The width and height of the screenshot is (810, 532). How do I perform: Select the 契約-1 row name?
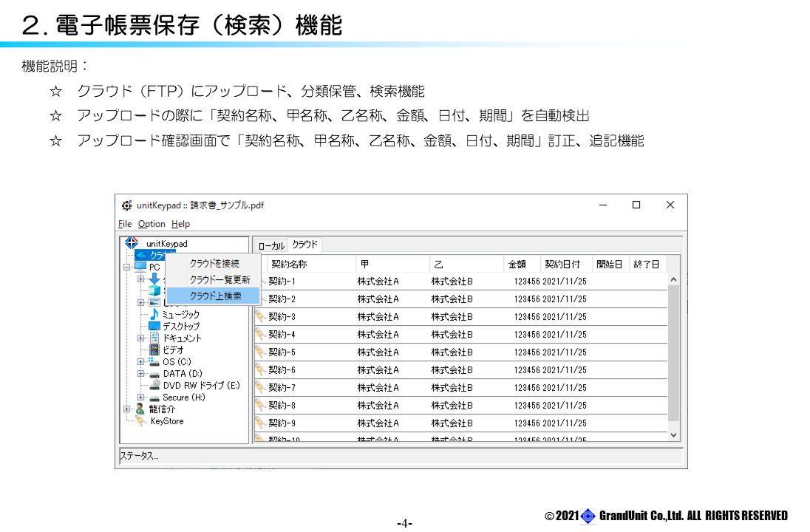point(282,282)
